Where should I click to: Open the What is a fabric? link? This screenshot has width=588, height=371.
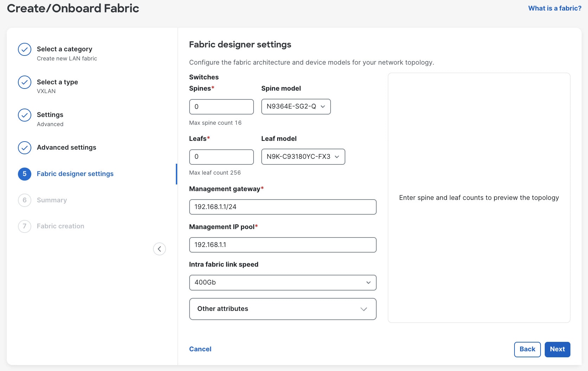click(554, 8)
